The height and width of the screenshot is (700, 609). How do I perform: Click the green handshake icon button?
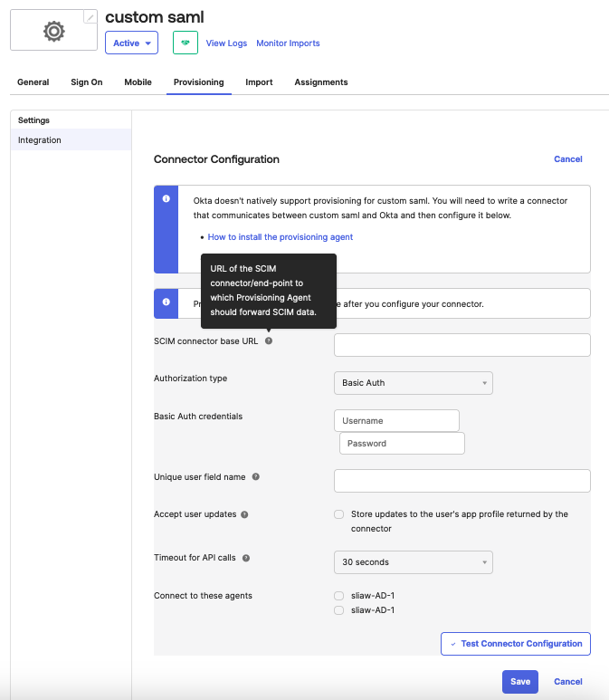(186, 43)
